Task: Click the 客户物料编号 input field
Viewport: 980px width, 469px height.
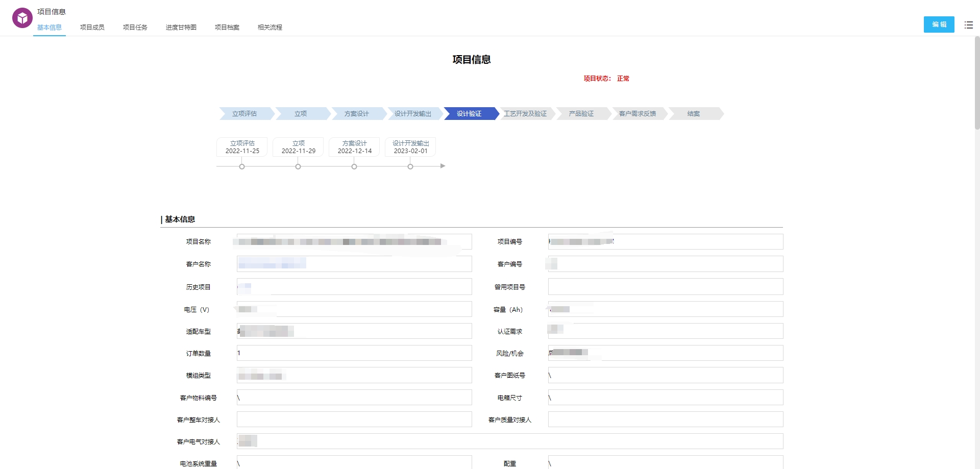Action: (x=354, y=398)
